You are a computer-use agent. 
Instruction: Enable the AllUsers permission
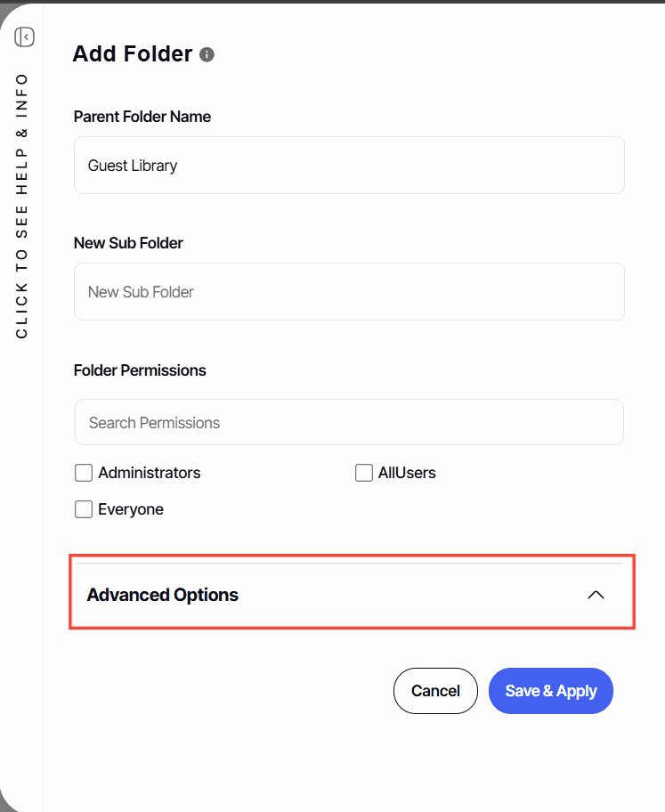pyautogui.click(x=363, y=473)
